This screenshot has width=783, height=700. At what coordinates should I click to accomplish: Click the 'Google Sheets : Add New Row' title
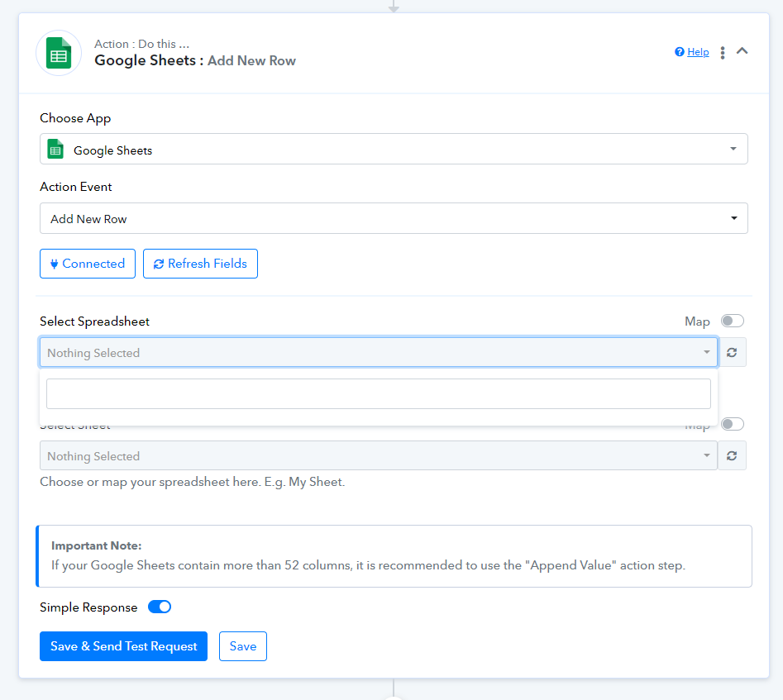coord(195,60)
